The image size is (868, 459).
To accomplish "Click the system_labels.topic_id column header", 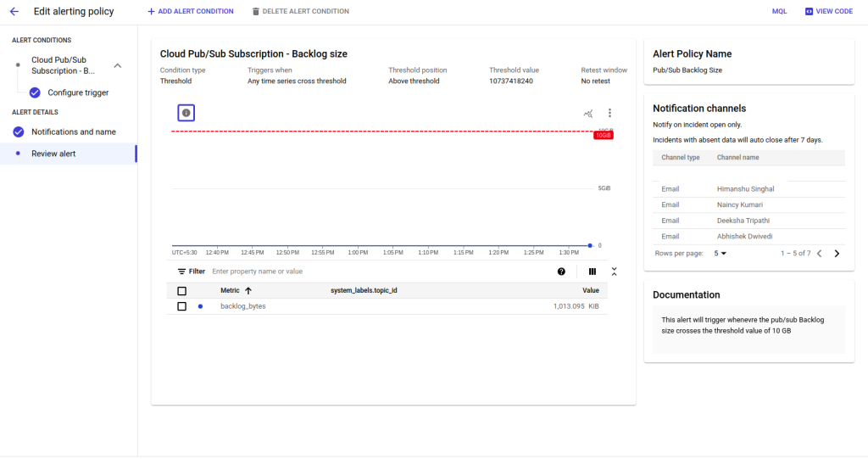I will coord(364,290).
